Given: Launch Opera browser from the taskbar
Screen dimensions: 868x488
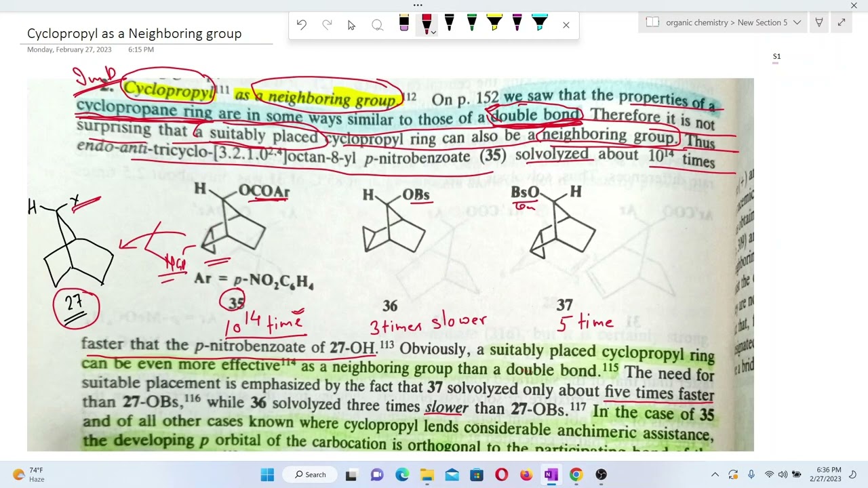Looking at the screenshot, I should pos(501,474).
